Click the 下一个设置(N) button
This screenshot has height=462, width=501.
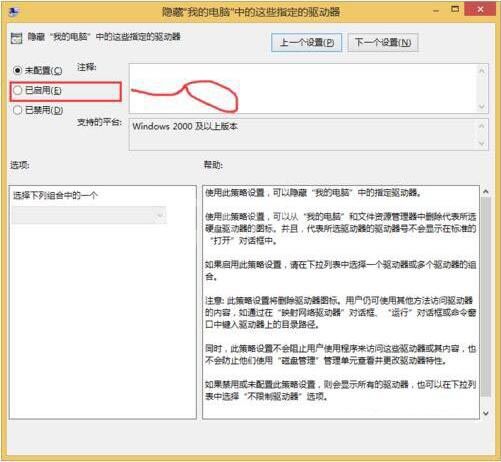pyautogui.click(x=383, y=43)
